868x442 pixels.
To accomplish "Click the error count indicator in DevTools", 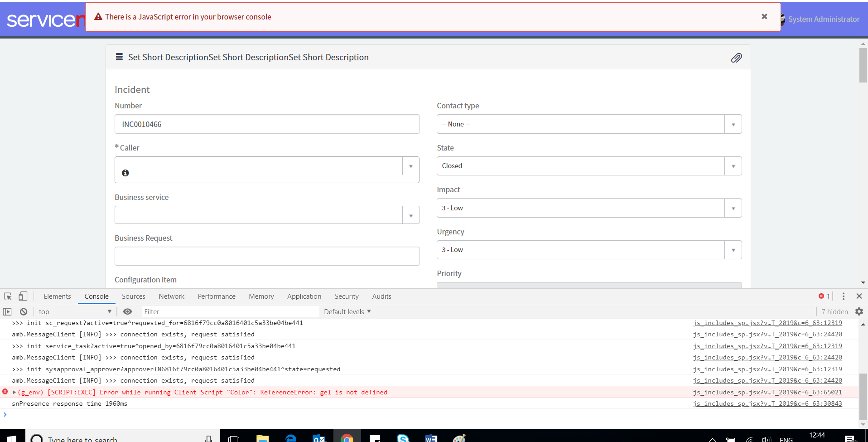I will [x=825, y=296].
